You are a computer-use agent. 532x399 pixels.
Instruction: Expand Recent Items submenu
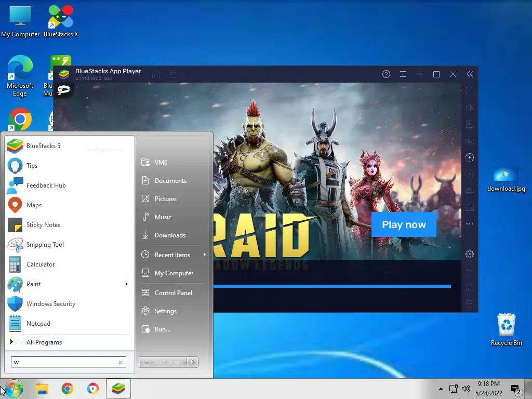coord(173,255)
